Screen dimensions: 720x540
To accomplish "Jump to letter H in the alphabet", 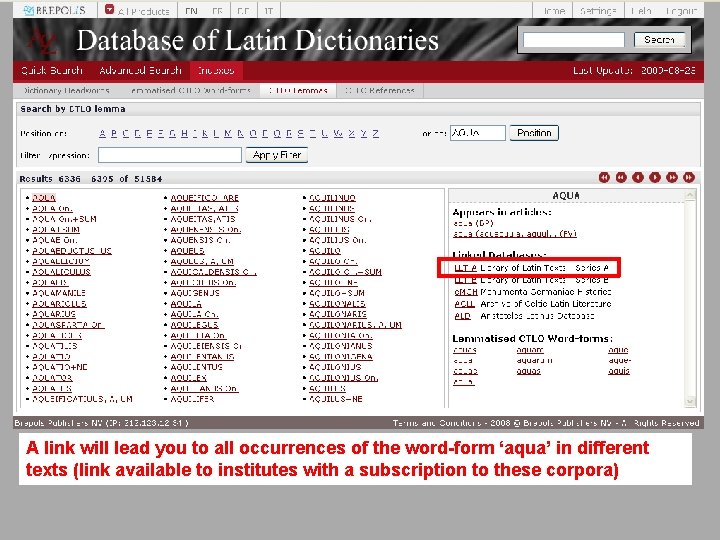I will click(x=184, y=134).
